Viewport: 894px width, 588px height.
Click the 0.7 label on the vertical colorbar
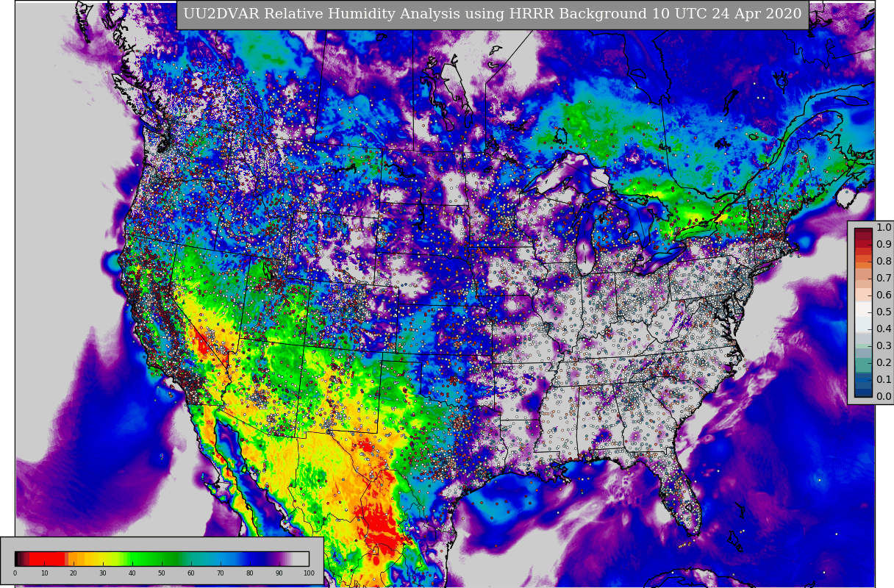point(884,279)
